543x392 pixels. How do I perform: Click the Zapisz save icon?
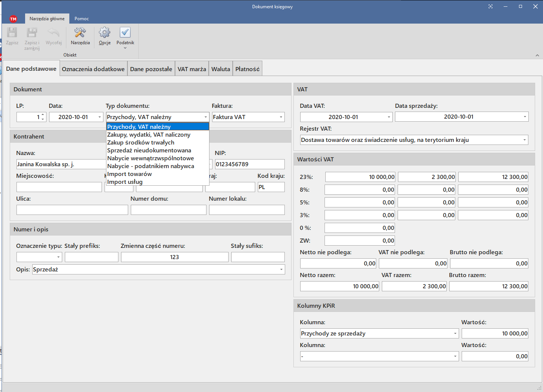pos(12,33)
